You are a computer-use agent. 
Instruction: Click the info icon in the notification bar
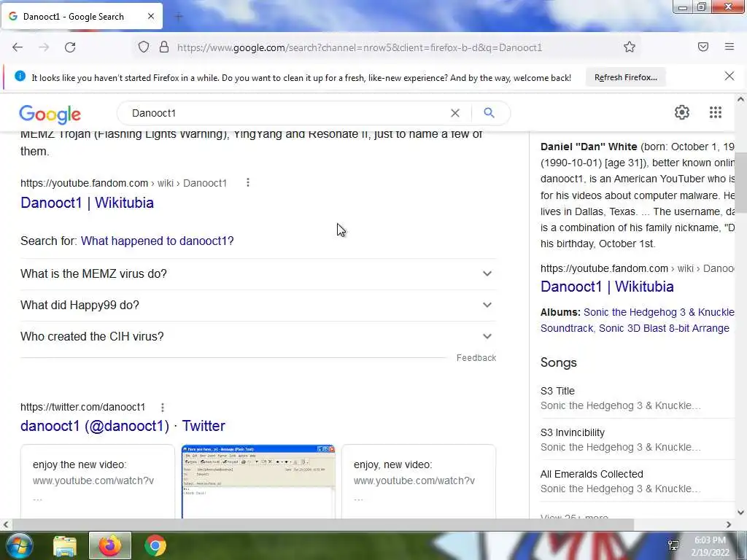[x=20, y=76]
